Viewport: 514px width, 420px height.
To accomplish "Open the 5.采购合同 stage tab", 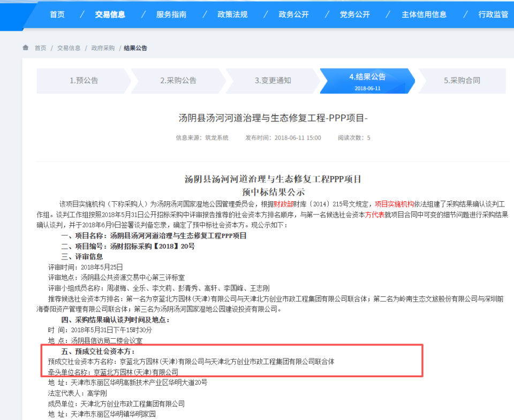I will (462, 81).
